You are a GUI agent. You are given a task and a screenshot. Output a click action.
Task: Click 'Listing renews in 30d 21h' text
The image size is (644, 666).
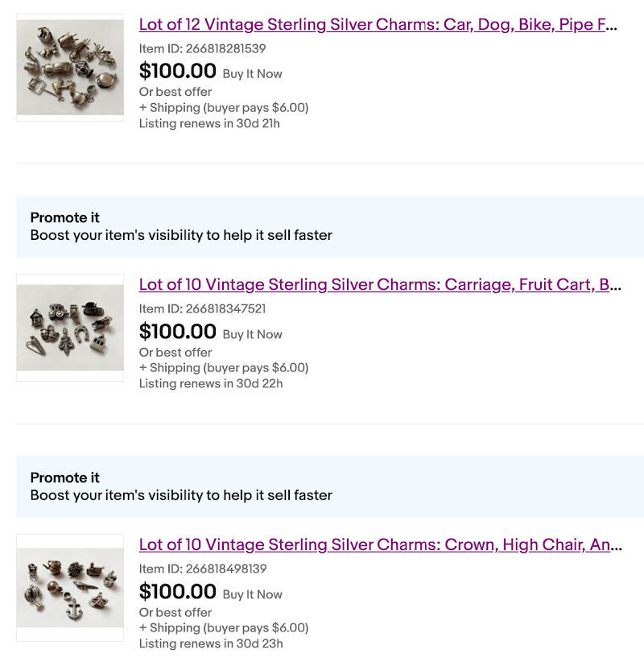pos(209,124)
